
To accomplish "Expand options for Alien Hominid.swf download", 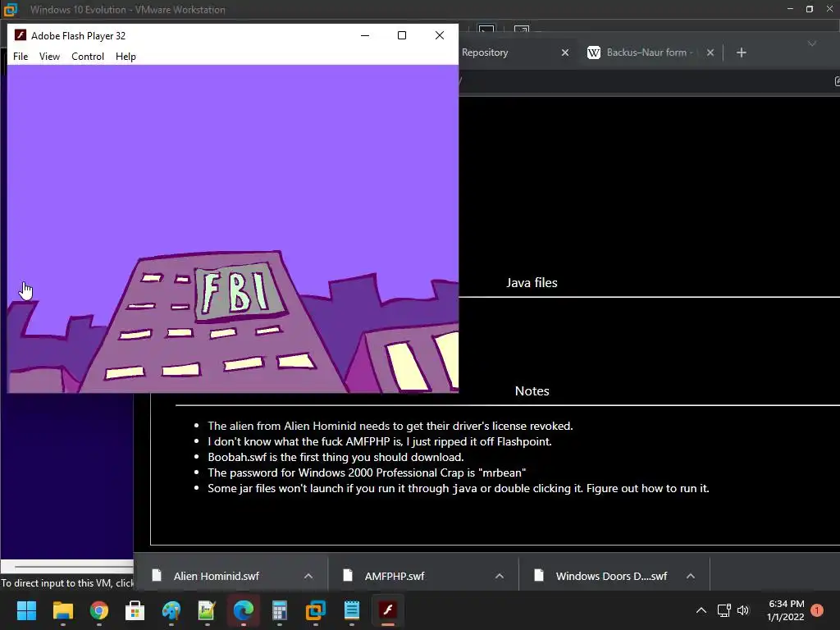I will [308, 576].
